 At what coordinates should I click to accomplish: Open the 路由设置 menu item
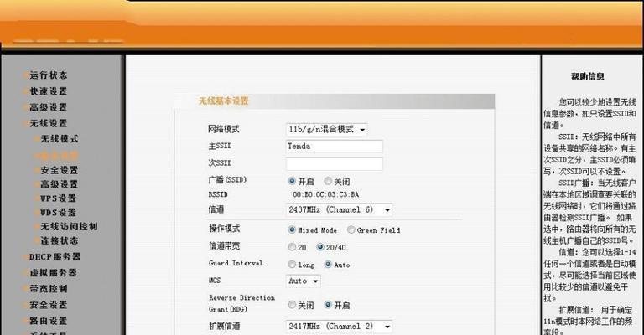48,321
